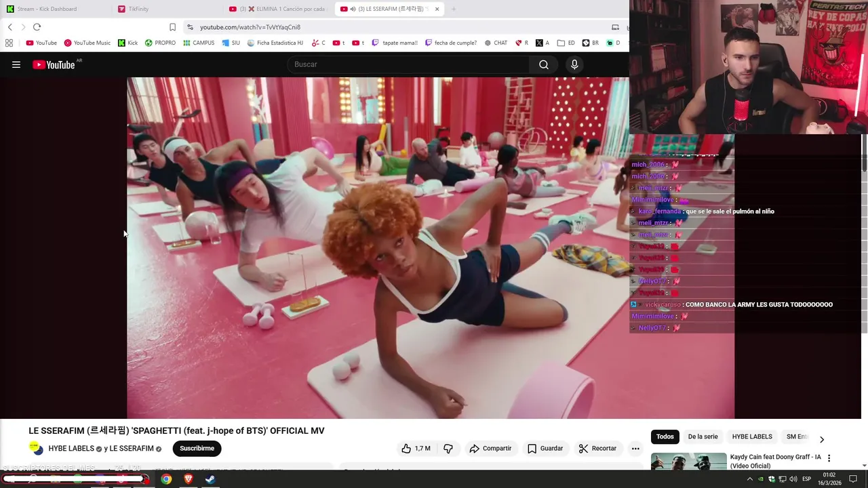This screenshot has width=868, height=488.
Task: Open the Ficha Estadistica HJ bookmark
Action: click(x=275, y=43)
